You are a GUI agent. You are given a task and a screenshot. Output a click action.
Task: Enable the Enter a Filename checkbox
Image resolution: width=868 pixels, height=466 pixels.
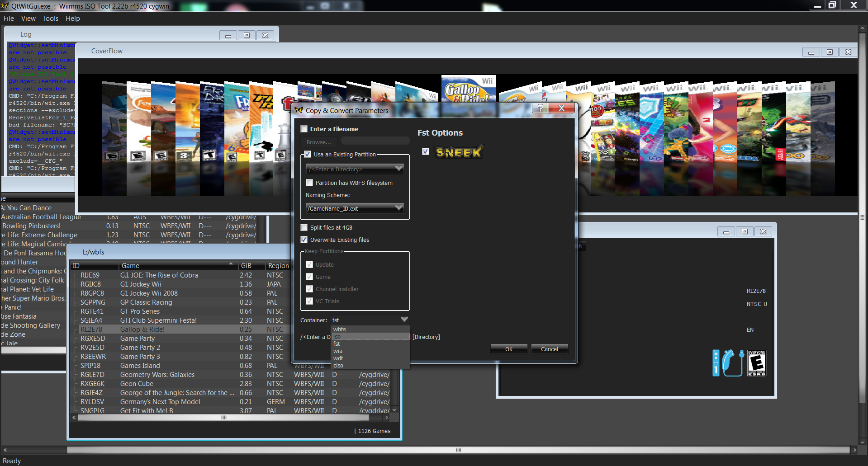[304, 129]
